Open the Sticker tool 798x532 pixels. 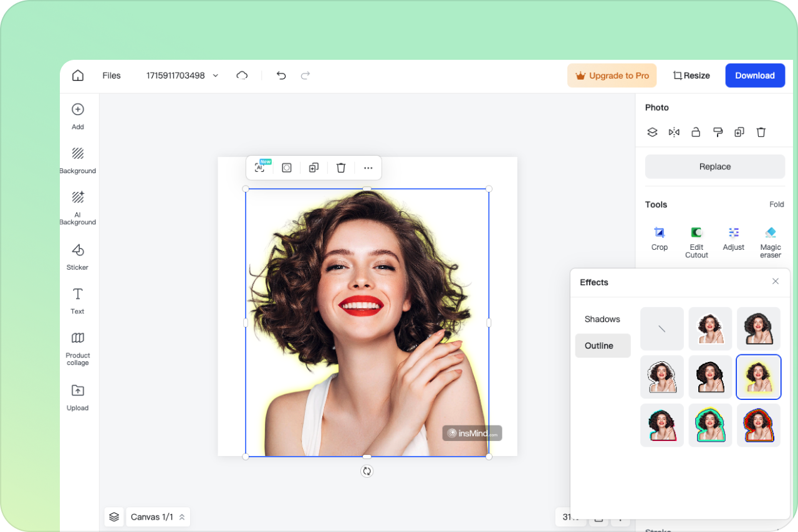click(x=78, y=257)
